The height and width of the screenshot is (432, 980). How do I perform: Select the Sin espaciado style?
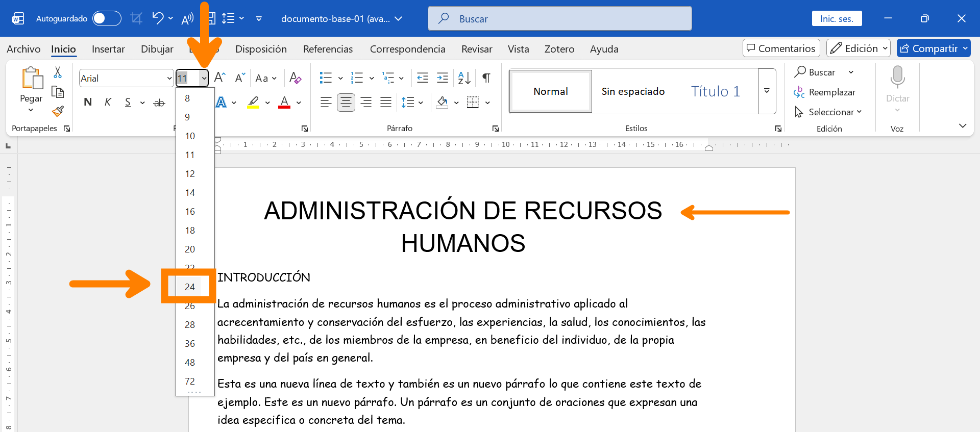click(633, 91)
